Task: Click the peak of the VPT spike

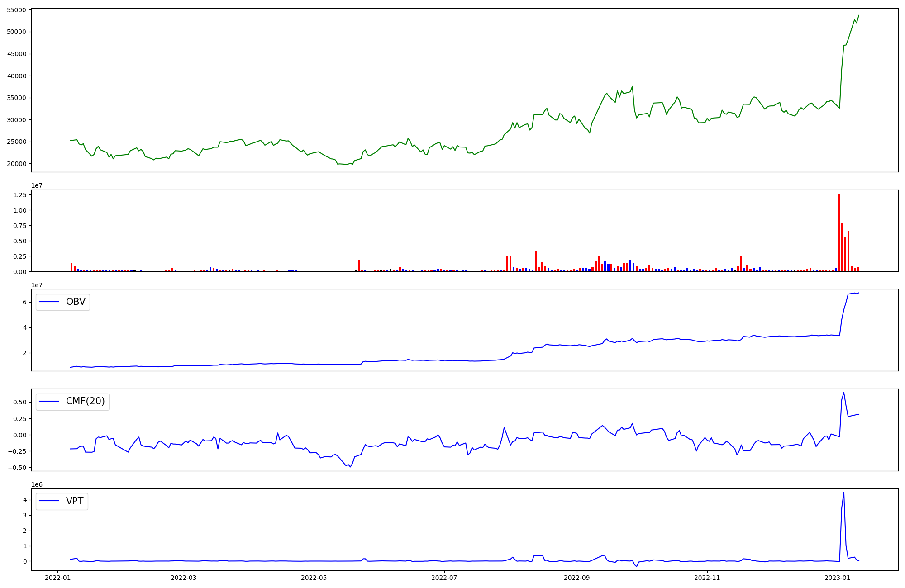Action: (843, 493)
